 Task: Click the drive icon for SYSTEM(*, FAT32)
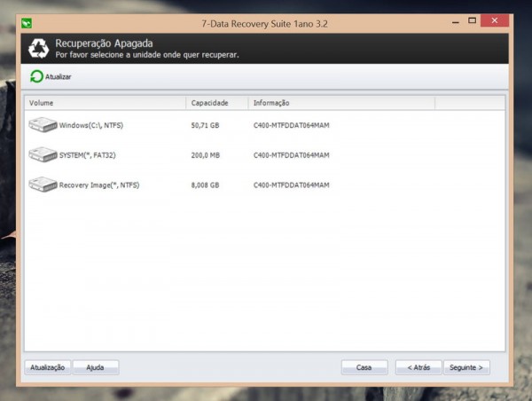coord(43,154)
